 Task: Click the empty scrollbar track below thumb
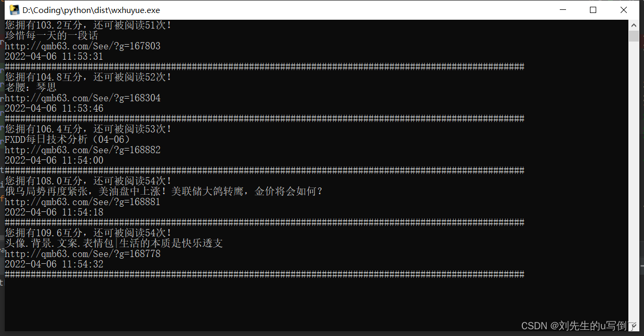(634, 181)
